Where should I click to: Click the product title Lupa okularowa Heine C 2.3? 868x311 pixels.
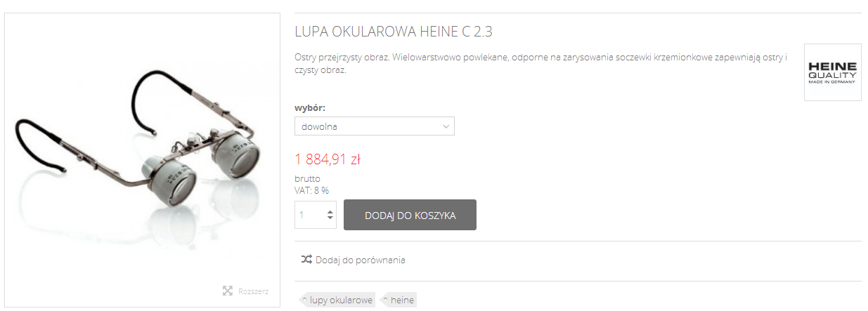(399, 32)
